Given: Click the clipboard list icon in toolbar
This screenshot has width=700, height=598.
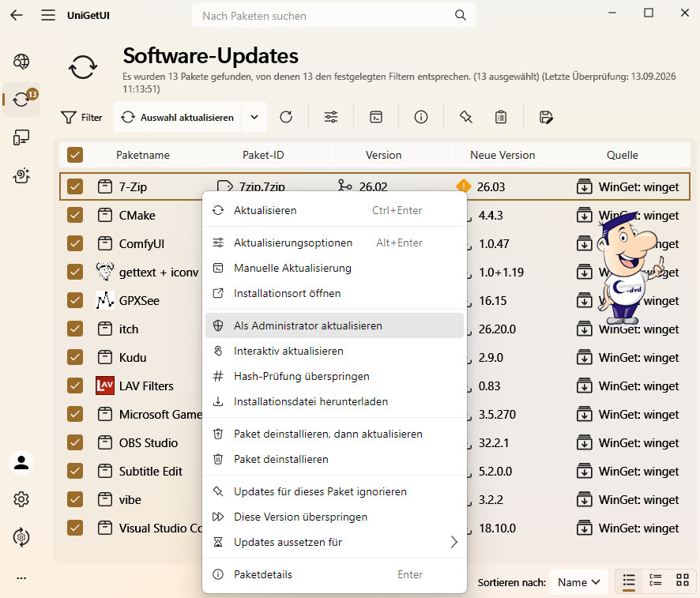Looking at the screenshot, I should (x=501, y=118).
